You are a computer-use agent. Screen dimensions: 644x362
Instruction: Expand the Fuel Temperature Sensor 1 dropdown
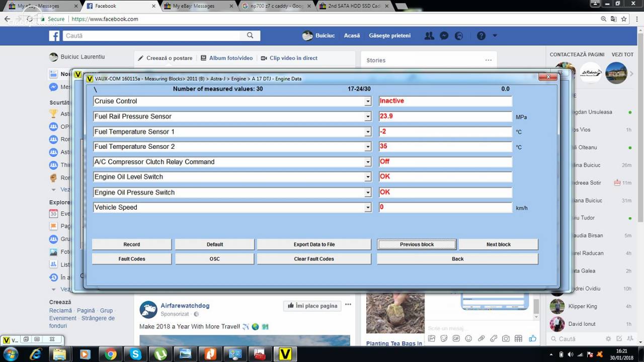[x=368, y=132]
